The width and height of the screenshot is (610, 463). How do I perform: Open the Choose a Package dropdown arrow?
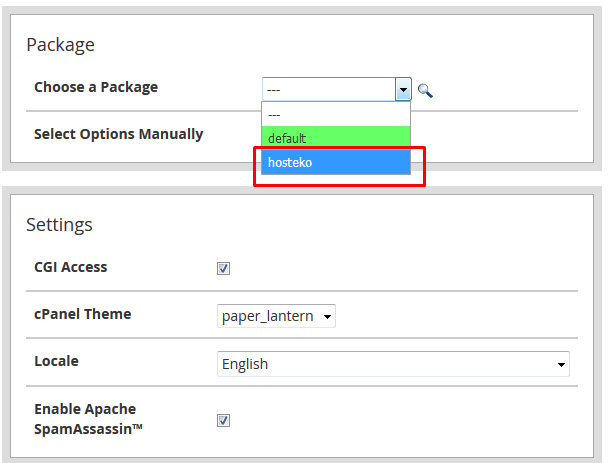[403, 89]
